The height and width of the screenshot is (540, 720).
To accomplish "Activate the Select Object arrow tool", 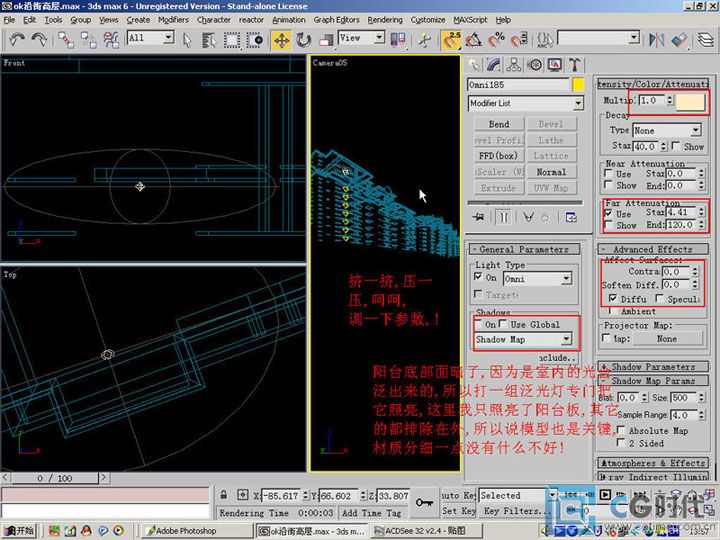I will (187, 40).
